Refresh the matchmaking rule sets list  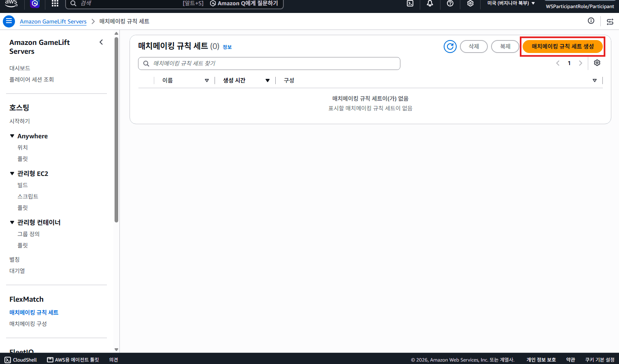(x=450, y=47)
